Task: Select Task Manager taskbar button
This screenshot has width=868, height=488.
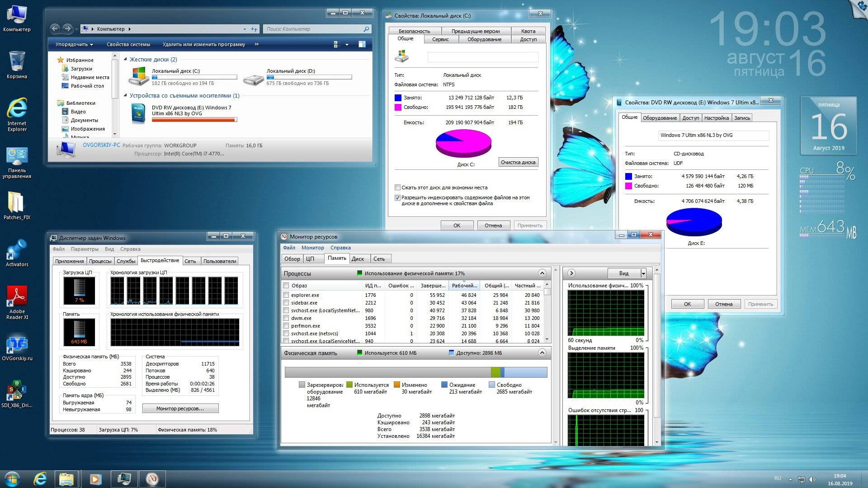Action: coord(124,479)
